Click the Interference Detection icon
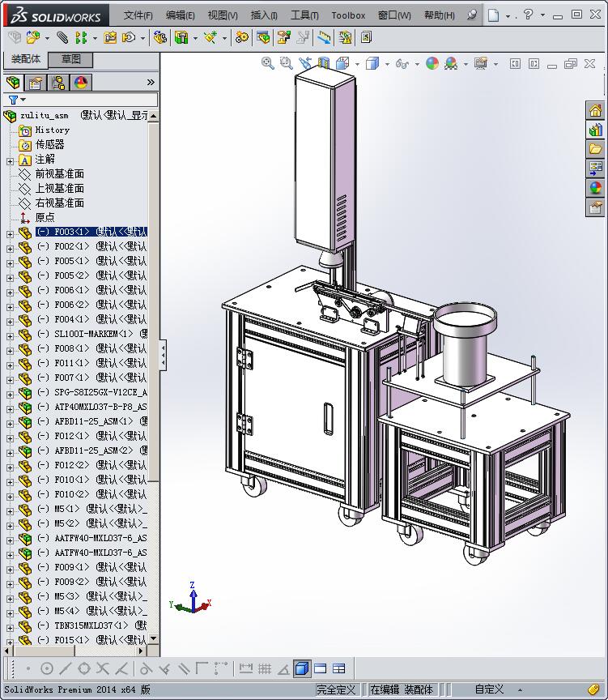This screenshot has height=700, width=608. pyautogui.click(x=324, y=37)
